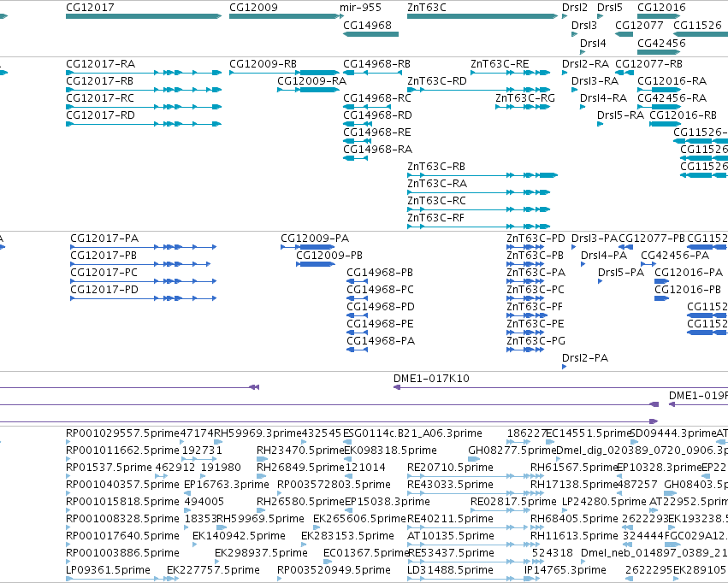
Task: Select EST RH23470.5prime
Action: point(301,450)
